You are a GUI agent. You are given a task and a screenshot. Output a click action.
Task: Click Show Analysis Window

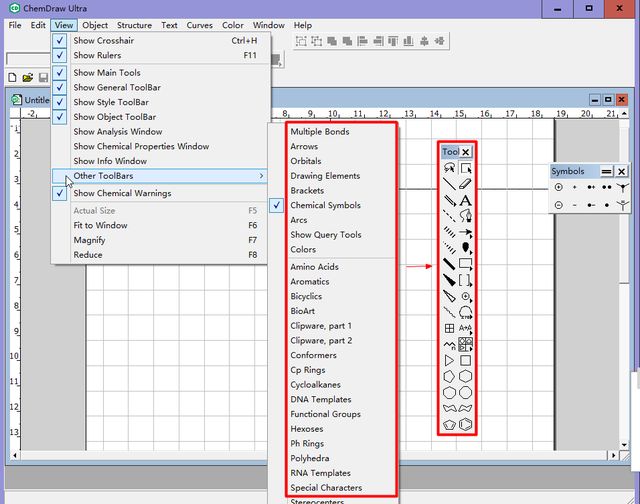coord(117,131)
